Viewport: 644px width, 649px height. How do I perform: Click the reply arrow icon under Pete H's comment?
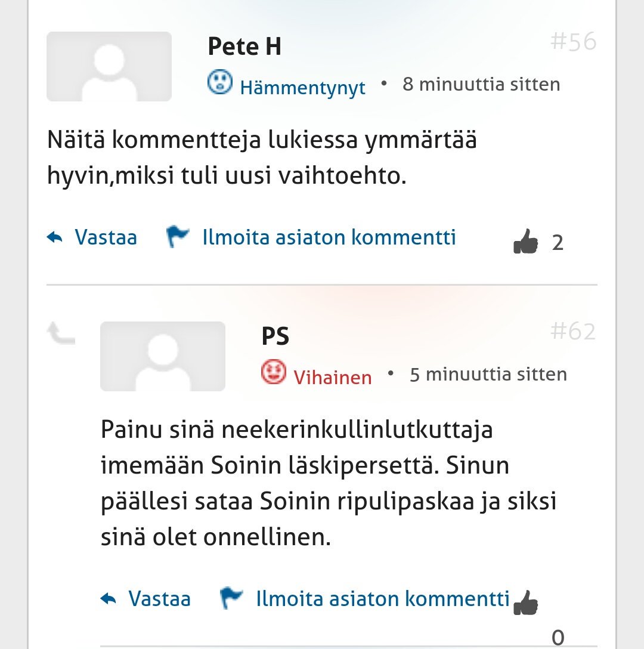coord(55,238)
